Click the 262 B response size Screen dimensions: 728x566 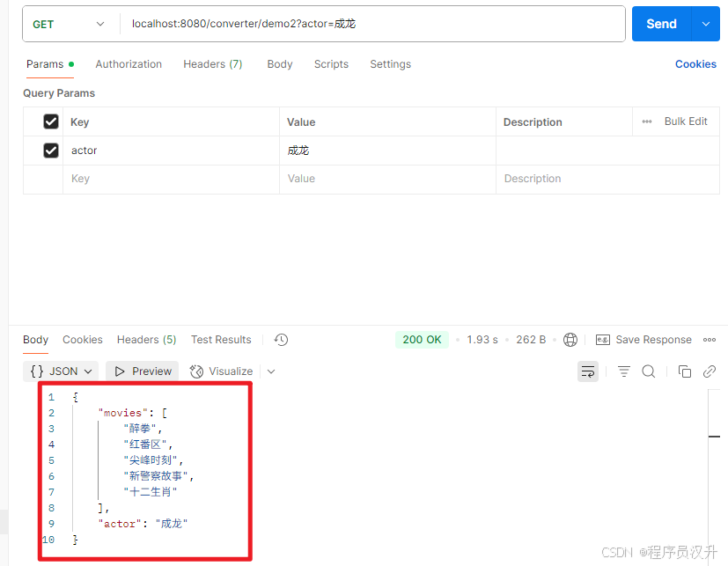point(531,340)
